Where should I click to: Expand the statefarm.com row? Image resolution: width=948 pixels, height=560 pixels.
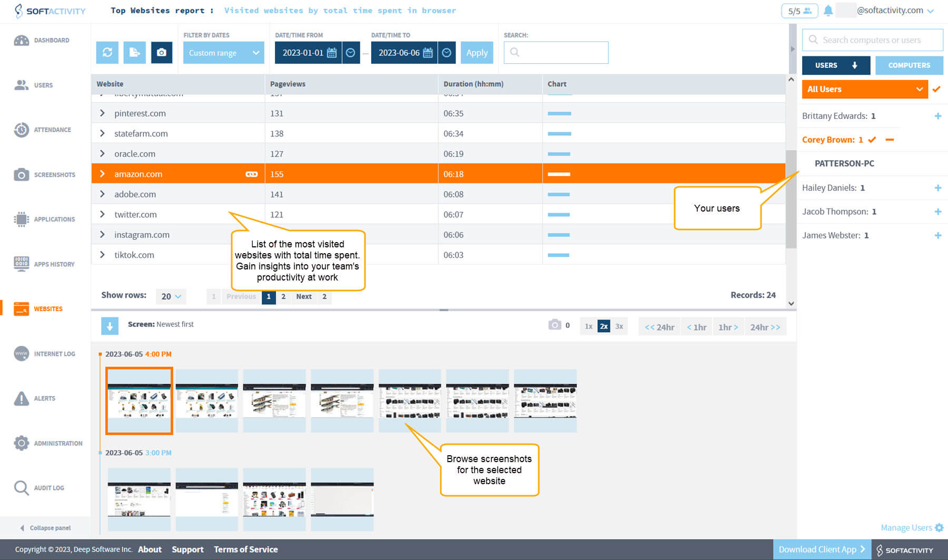(x=102, y=134)
